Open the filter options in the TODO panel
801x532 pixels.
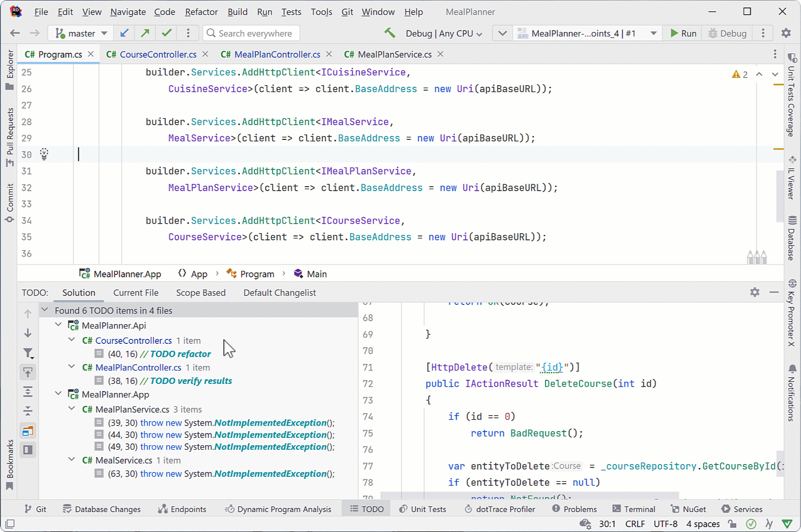(x=28, y=353)
